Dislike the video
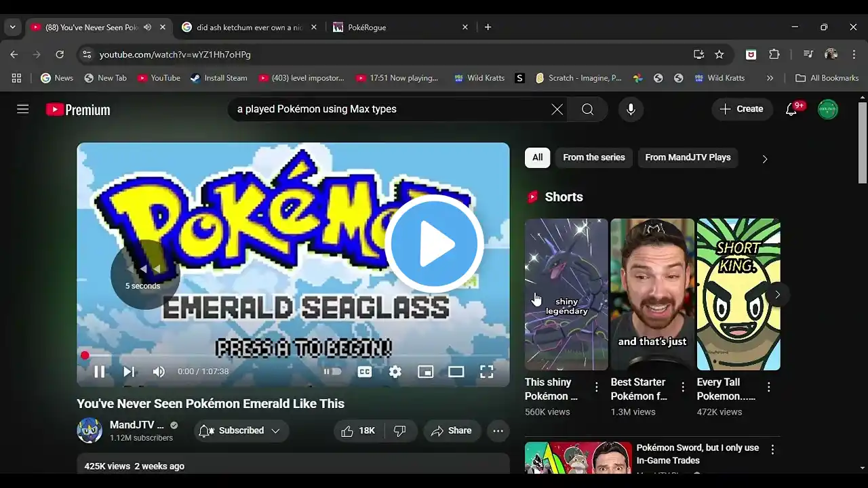 [400, 430]
